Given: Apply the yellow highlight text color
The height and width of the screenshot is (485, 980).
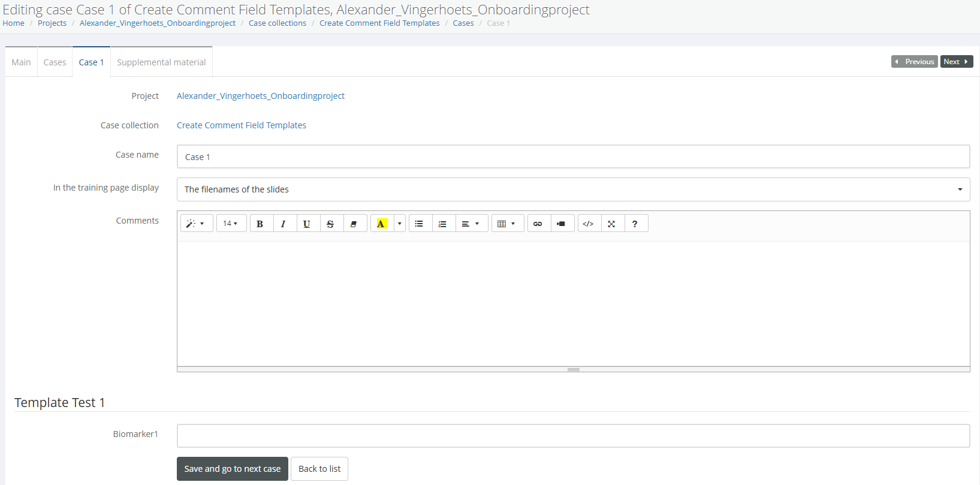Looking at the screenshot, I should pos(381,224).
